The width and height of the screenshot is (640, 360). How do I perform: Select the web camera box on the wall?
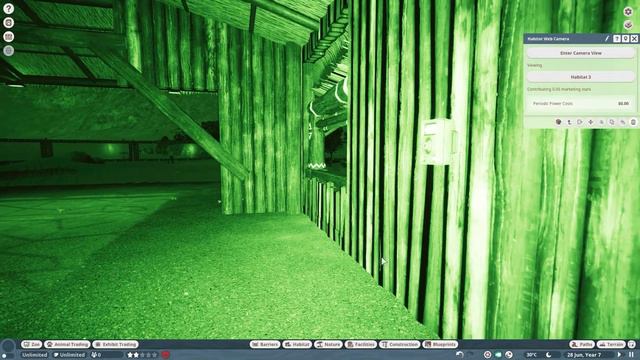pos(437,142)
